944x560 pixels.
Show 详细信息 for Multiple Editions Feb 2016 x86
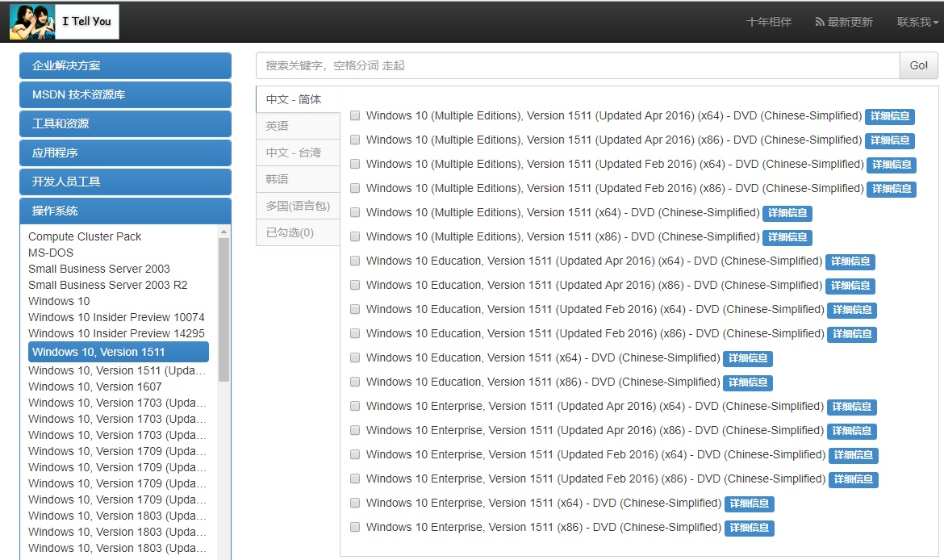point(892,189)
